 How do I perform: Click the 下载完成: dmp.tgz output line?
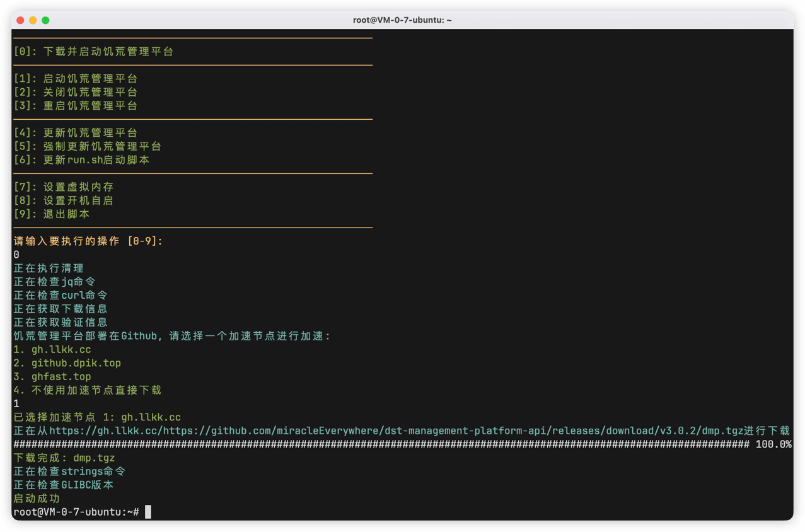[x=64, y=458]
